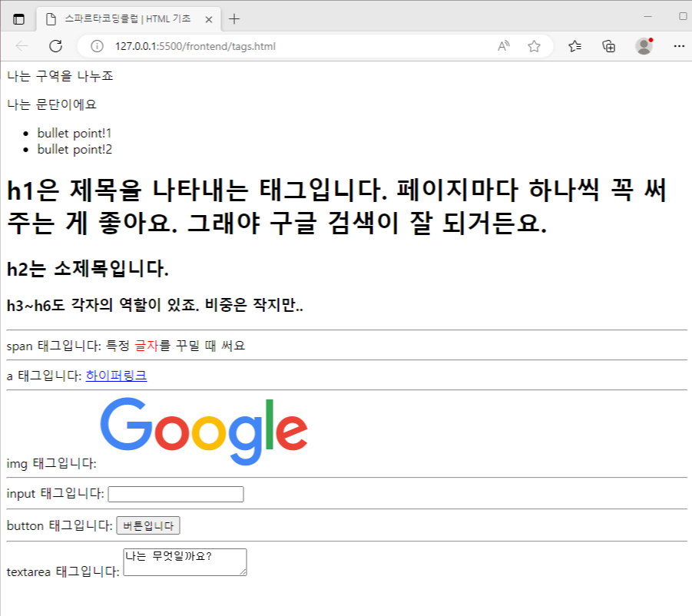Image resolution: width=692 pixels, height=616 pixels.
Task: Focus the input 태그입니다 text field
Action: tap(176, 494)
